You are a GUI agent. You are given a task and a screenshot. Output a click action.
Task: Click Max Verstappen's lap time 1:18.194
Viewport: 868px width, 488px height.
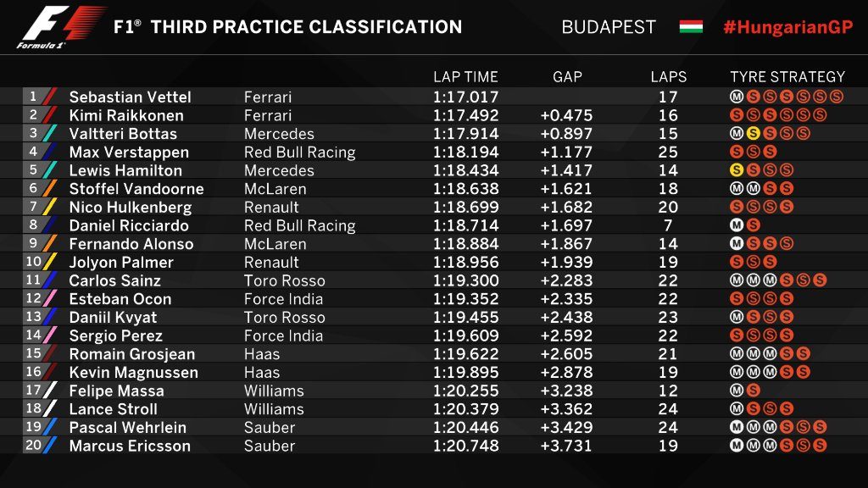tap(465, 152)
